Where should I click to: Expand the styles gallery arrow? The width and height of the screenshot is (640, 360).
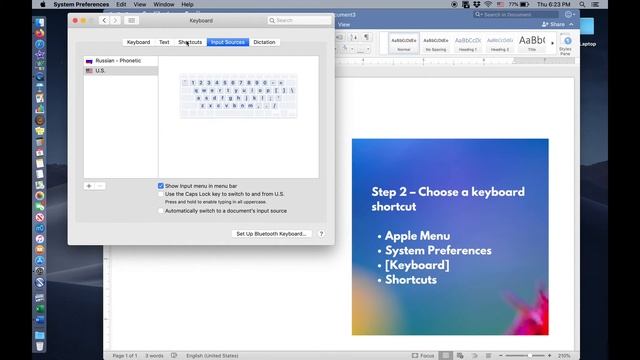(553, 43)
